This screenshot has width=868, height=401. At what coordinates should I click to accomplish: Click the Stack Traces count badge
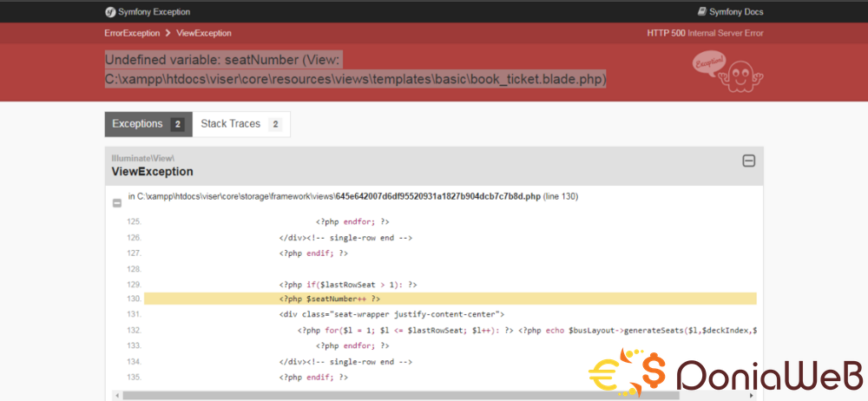[275, 124]
